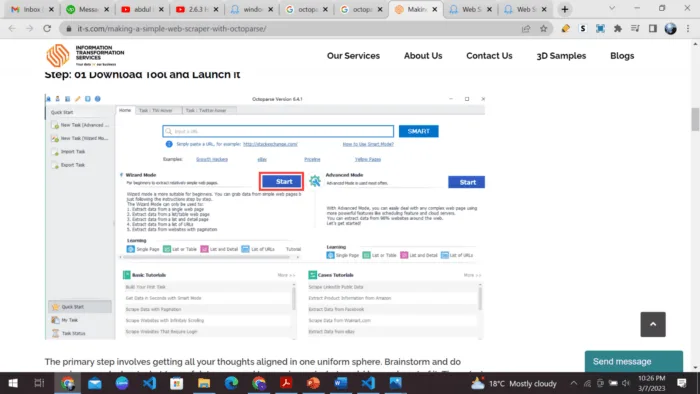Expand the tab search dropdown arrow
The height and width of the screenshot is (394, 700).
coord(612,8)
